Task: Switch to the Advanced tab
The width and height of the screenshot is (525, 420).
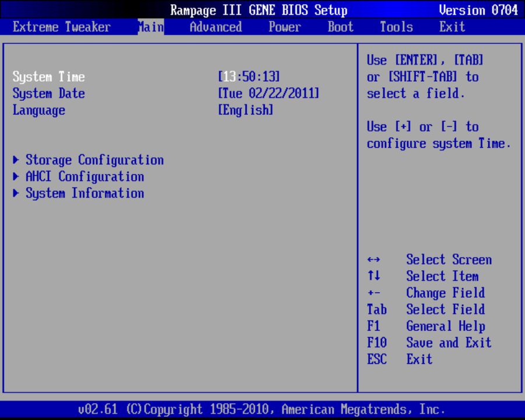Action: 216,27
